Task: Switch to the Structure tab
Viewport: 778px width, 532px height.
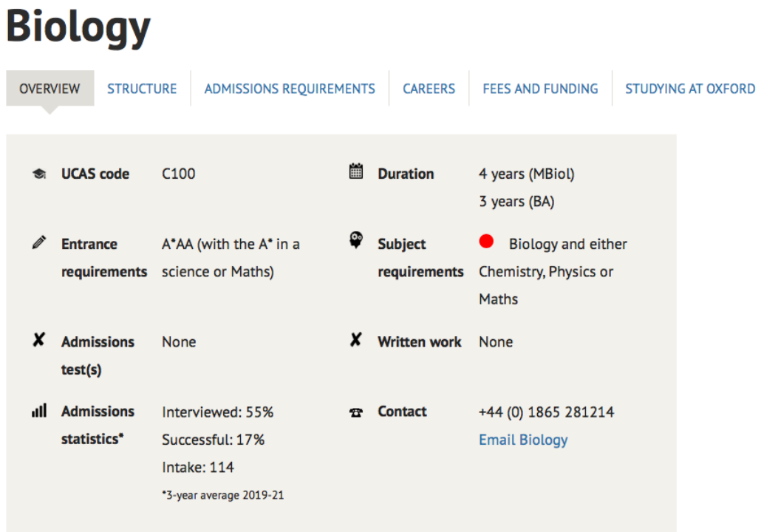Action: pyautogui.click(x=142, y=89)
